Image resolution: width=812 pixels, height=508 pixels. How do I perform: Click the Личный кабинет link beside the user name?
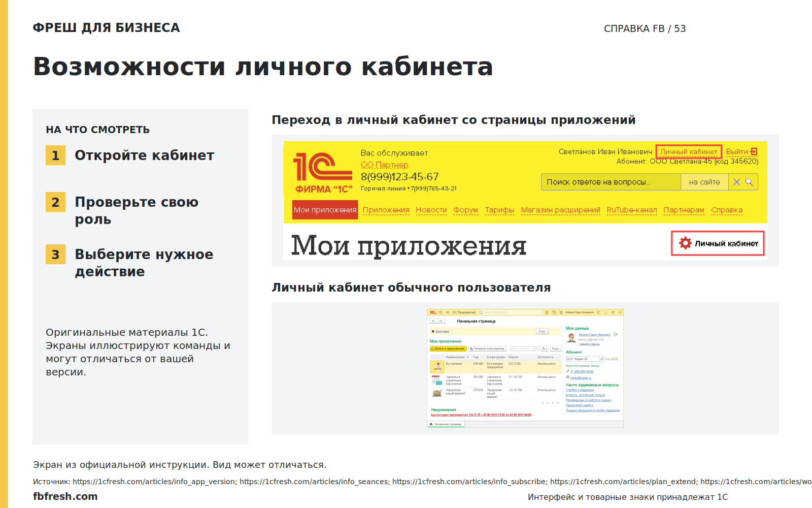689,151
